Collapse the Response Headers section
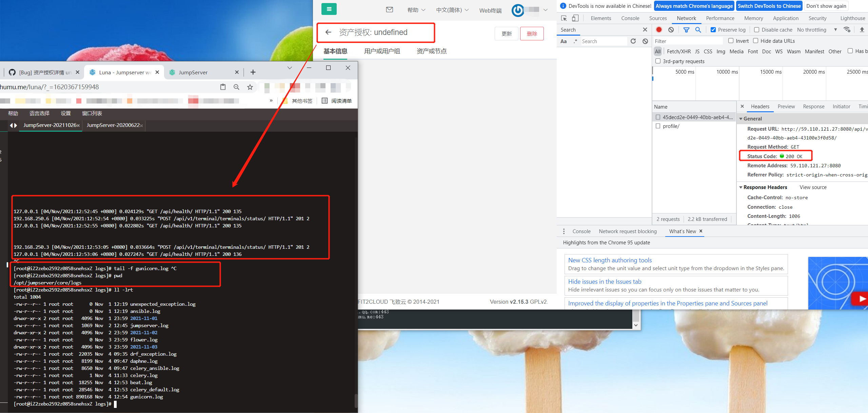 coord(741,187)
